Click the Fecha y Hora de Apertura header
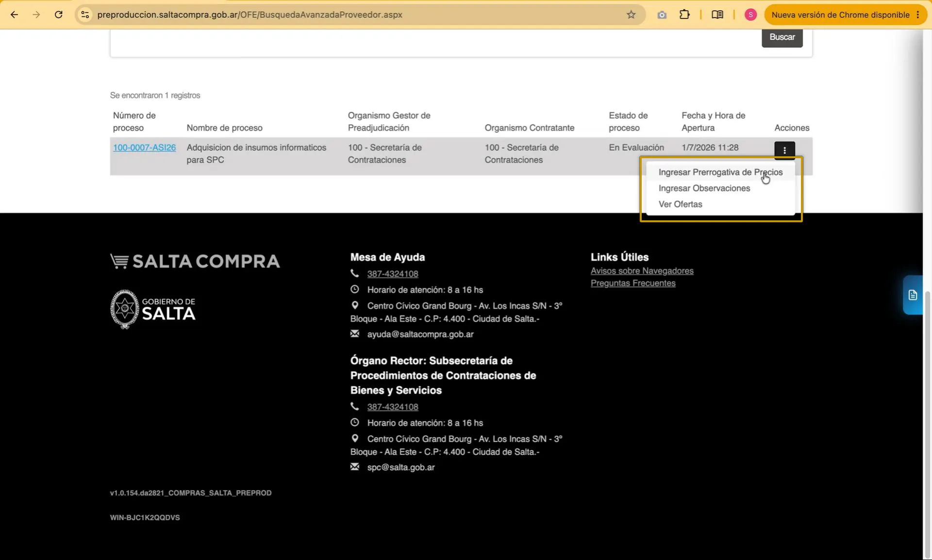Viewport: 932px width, 560px height. [x=713, y=122]
